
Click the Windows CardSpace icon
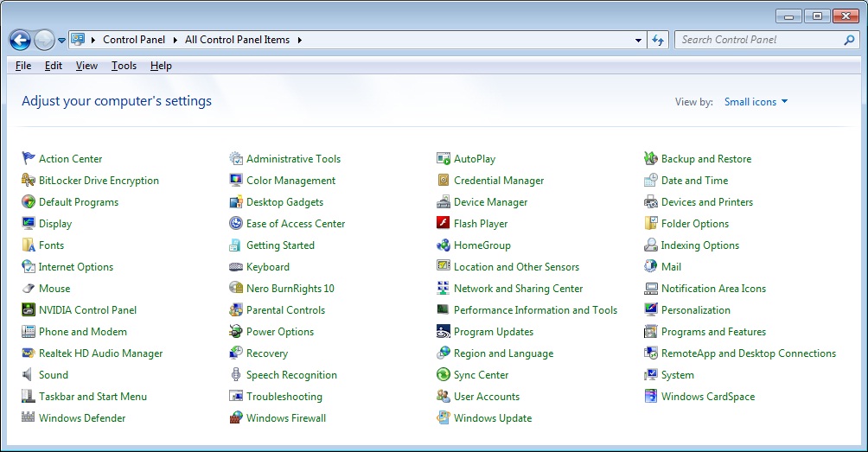[651, 396]
